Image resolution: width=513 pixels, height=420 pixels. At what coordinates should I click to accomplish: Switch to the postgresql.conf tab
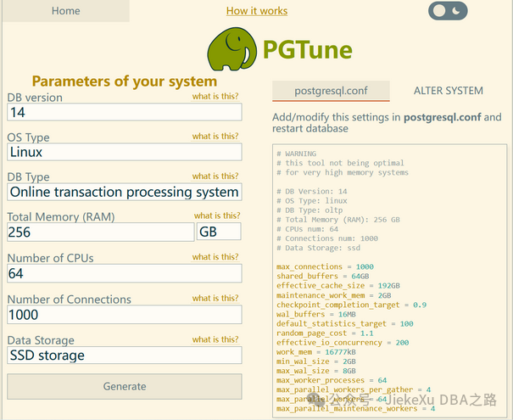pyautogui.click(x=331, y=91)
